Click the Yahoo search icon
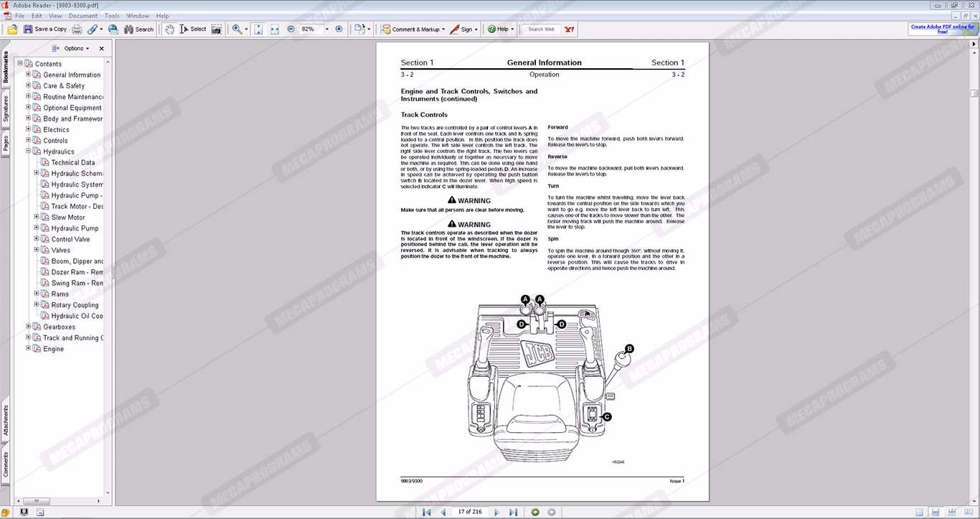 [x=569, y=29]
